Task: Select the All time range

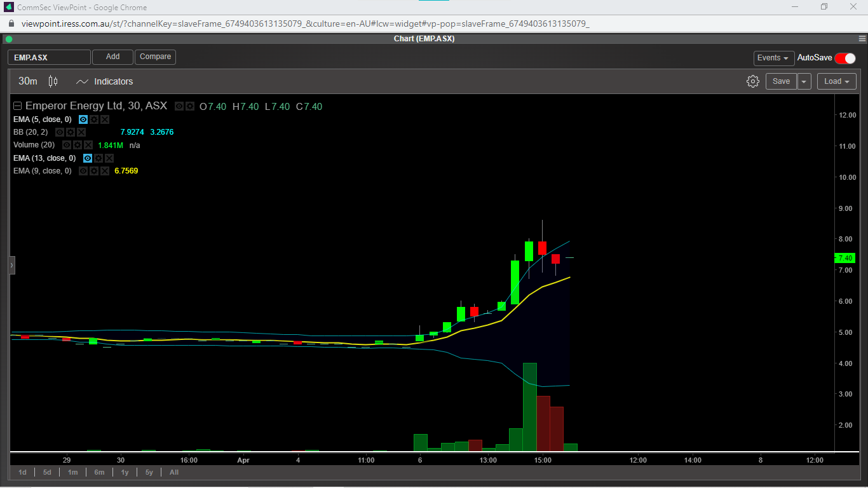Action: (174, 472)
